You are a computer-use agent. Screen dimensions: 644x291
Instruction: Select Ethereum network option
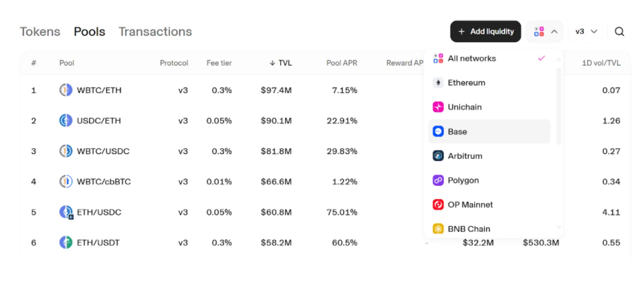click(489, 83)
